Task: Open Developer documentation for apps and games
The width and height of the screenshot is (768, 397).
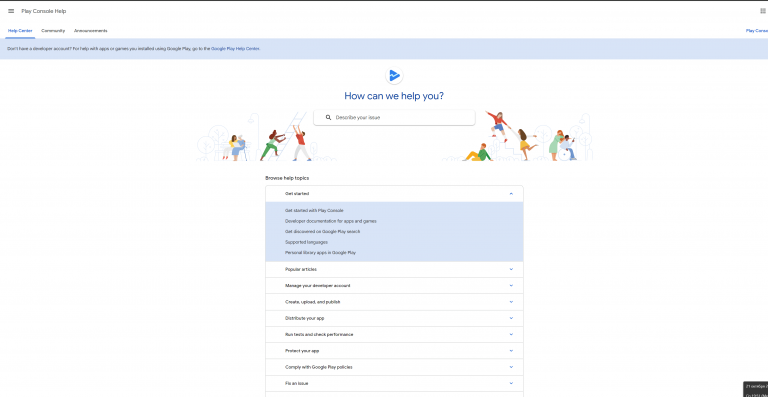Action: point(331,221)
